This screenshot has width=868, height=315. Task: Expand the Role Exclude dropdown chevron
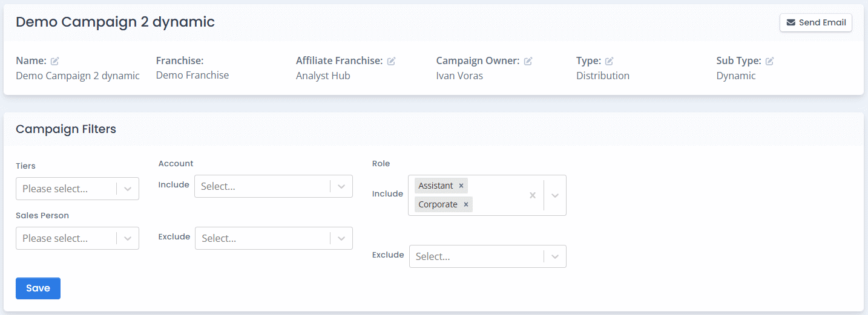pyautogui.click(x=555, y=257)
